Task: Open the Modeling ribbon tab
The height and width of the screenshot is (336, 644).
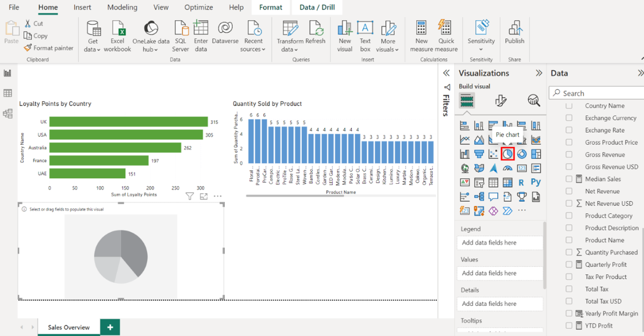Action: 122,7
